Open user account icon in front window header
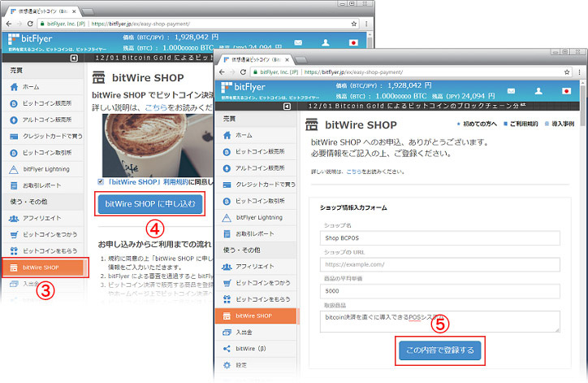588x383 pixels. click(538, 91)
